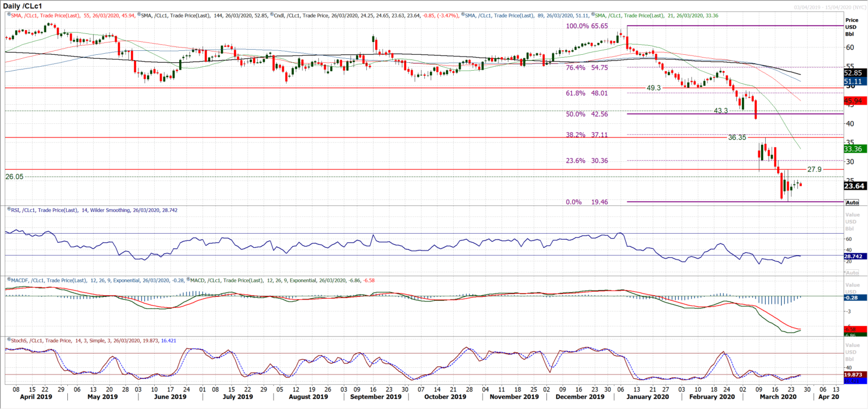868x409 pixels.
Task: Click the 43.3 level annotation
Action: point(721,111)
